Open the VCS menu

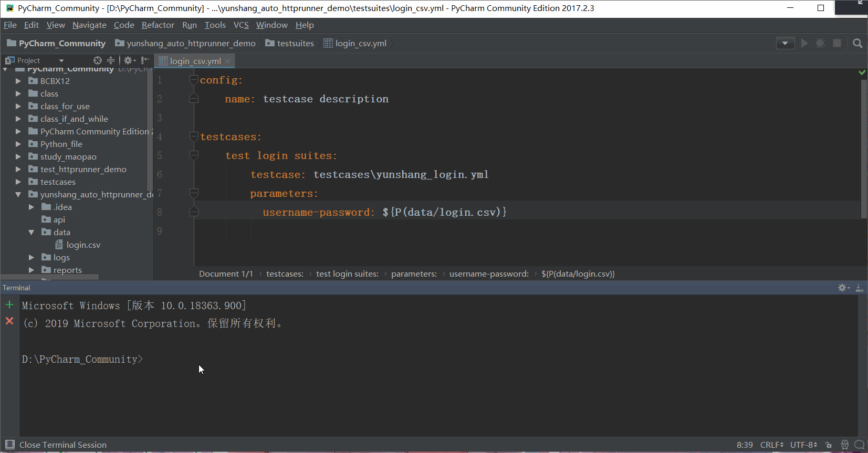click(x=241, y=25)
